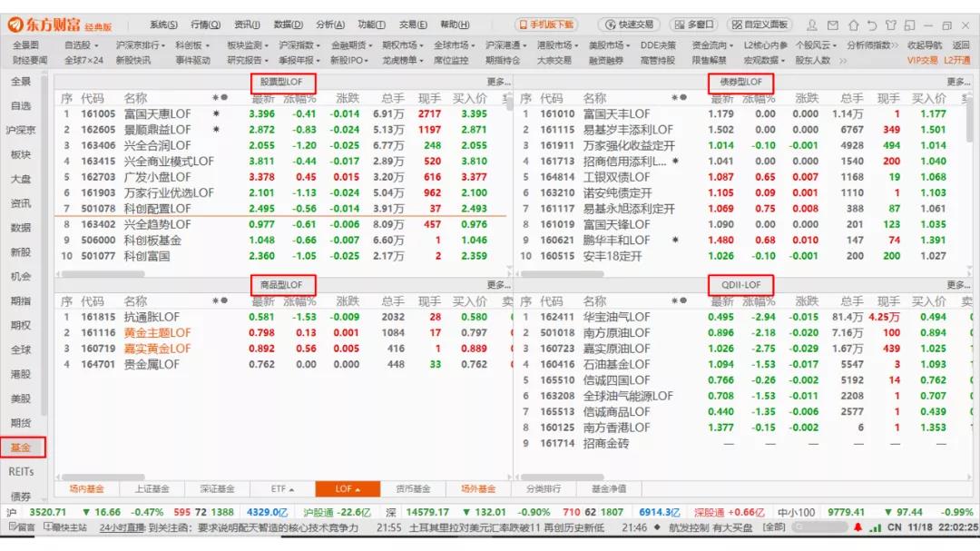
Task: Click the 留言 message icon in status bar
Action: coord(22,527)
